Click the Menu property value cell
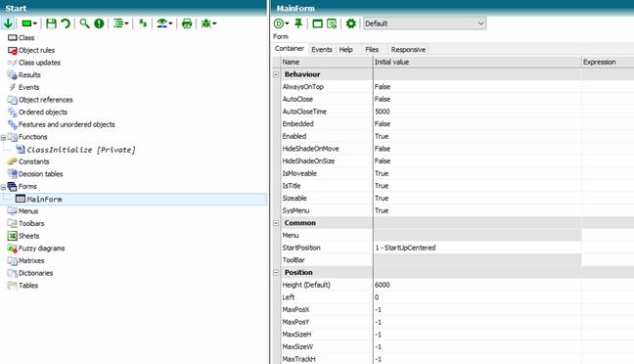This screenshot has width=634, height=364. point(477,236)
